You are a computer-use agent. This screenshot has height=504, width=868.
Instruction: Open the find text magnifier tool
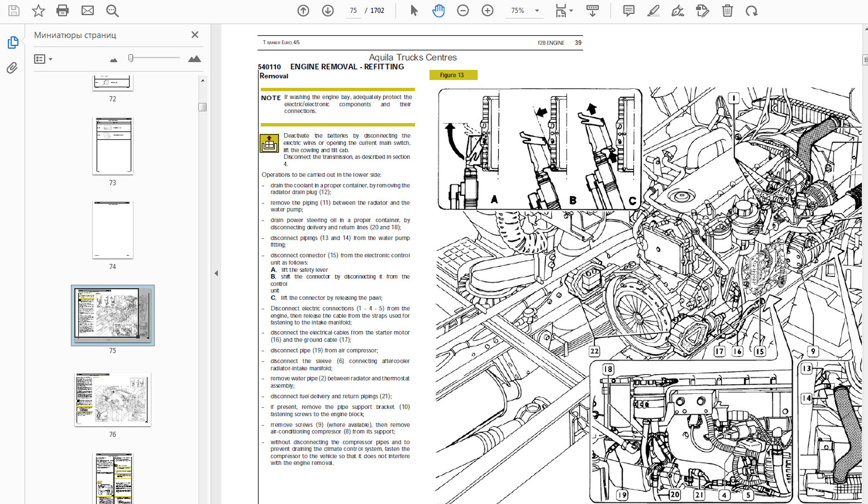click(x=112, y=11)
